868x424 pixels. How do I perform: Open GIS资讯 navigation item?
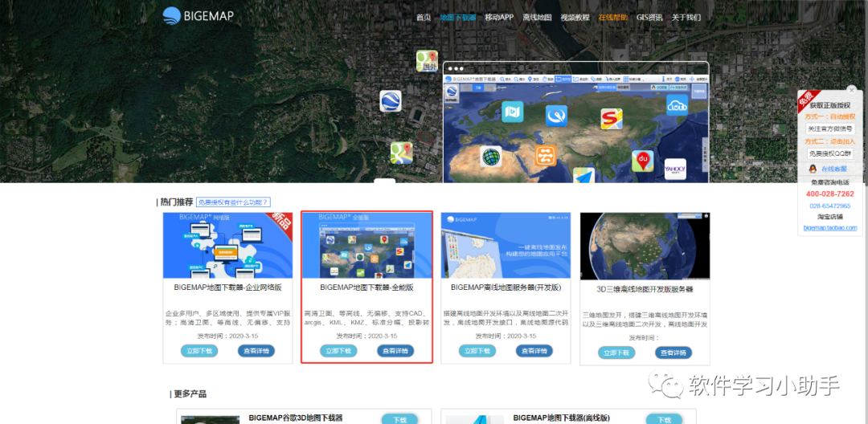pos(649,17)
